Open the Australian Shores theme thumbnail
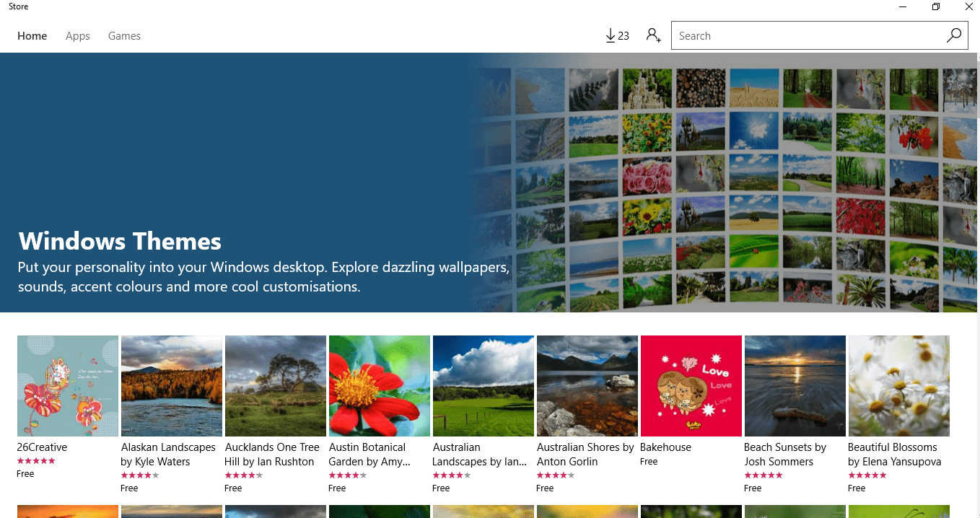 coord(587,386)
